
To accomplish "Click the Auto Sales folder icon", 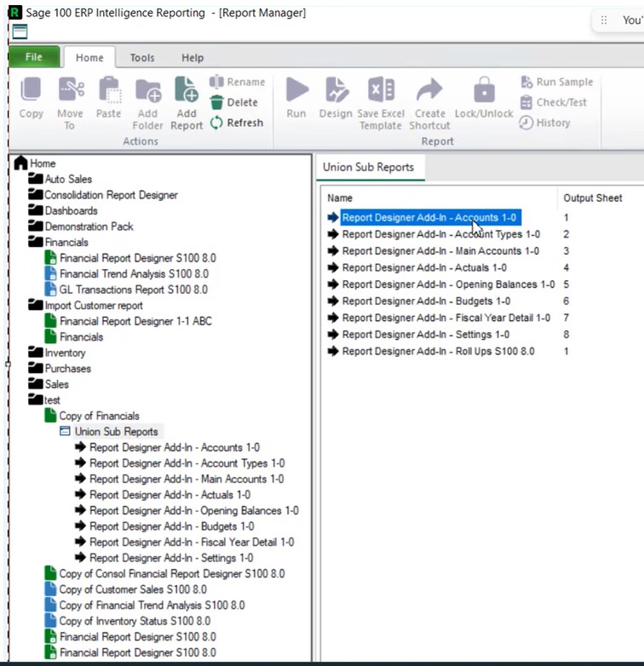I will point(36,178).
